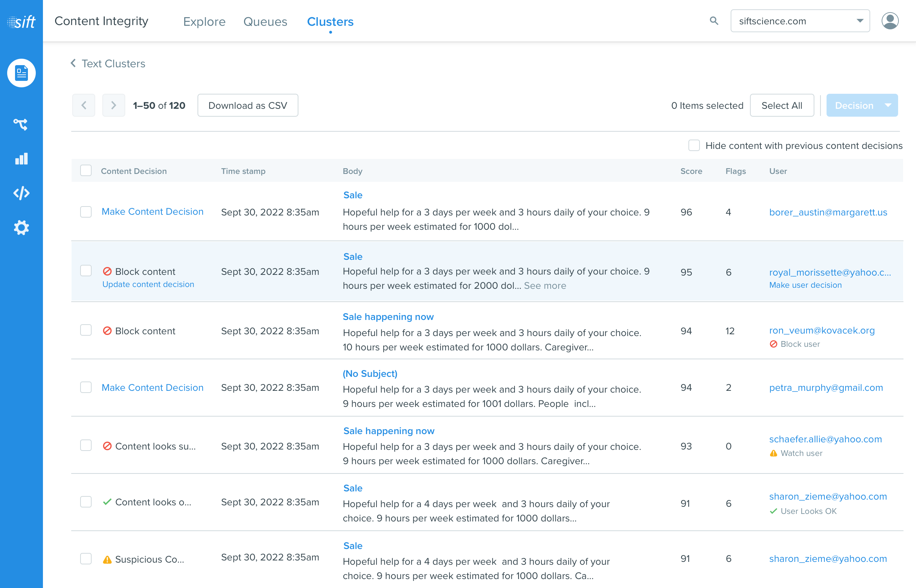Click Watch user warning icon
This screenshot has height=588, width=916.
(x=774, y=453)
